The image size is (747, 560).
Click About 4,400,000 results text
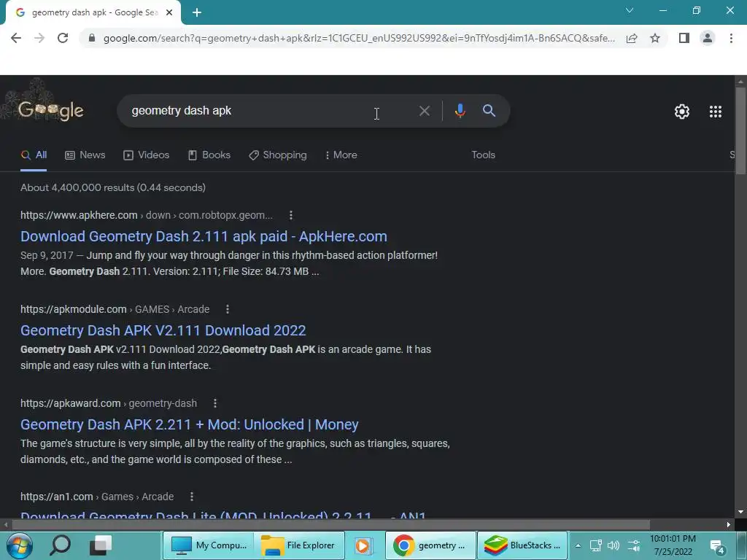pyautogui.click(x=113, y=187)
